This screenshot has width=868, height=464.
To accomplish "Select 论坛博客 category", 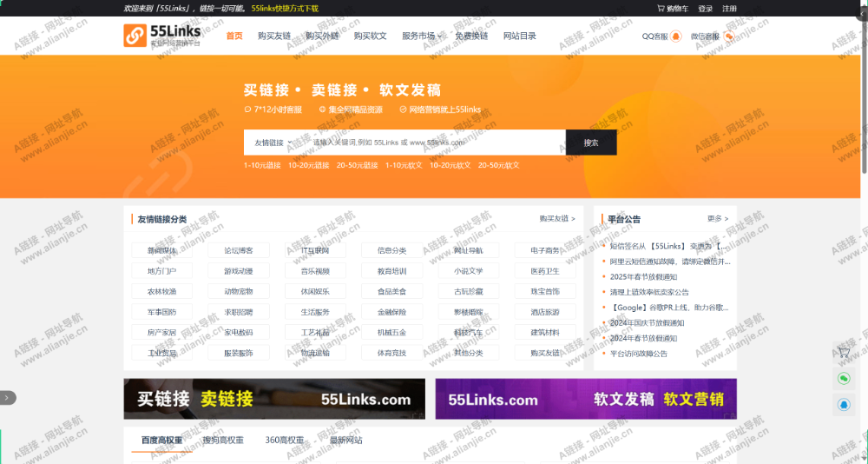I will (239, 250).
